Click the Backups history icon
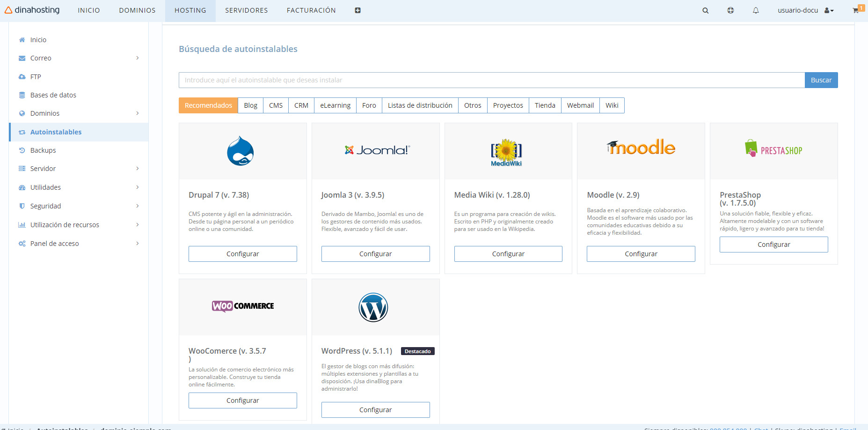 pos(22,150)
